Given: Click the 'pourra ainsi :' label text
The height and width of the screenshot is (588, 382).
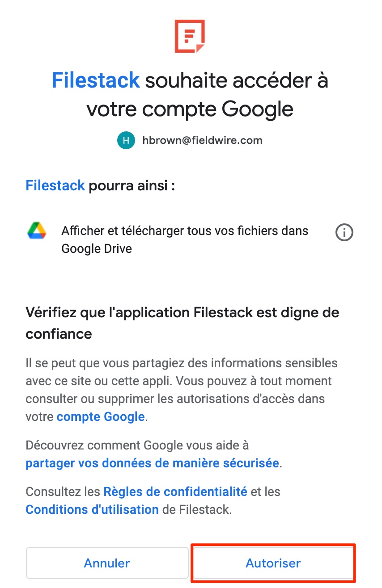Looking at the screenshot, I should [x=132, y=185].
